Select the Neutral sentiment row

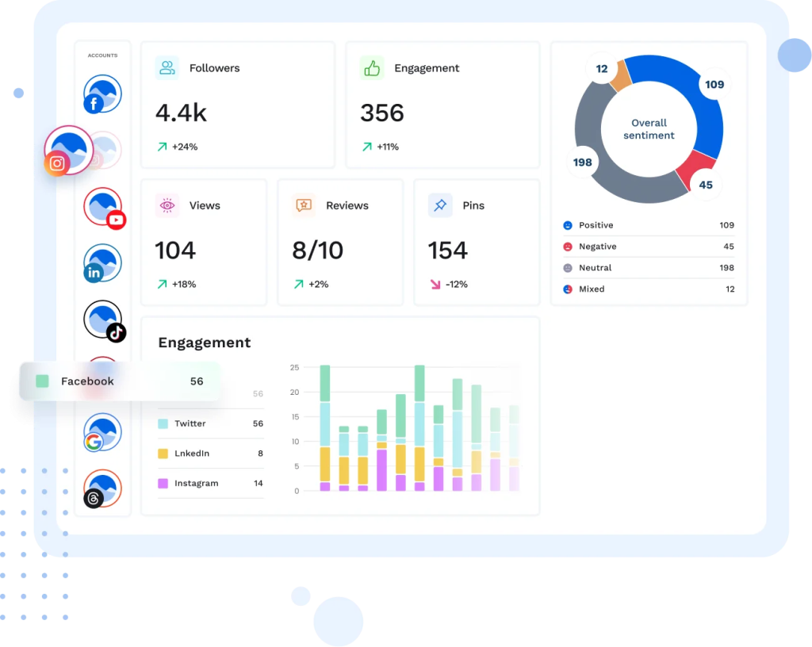[x=648, y=268]
